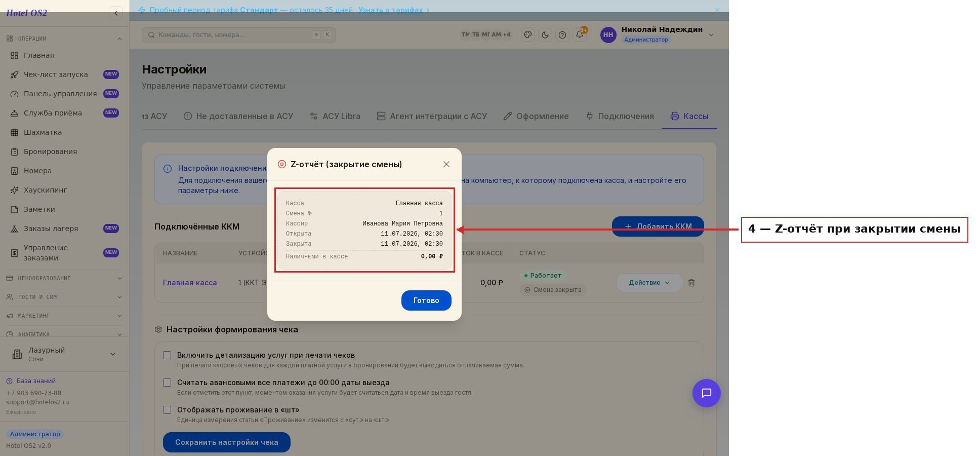Click the info icon in Настройки подключения

168,169
